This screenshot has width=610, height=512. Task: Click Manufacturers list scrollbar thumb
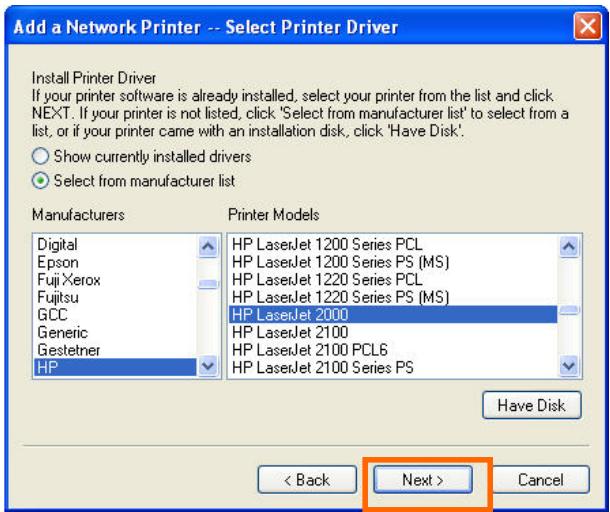click(x=208, y=284)
